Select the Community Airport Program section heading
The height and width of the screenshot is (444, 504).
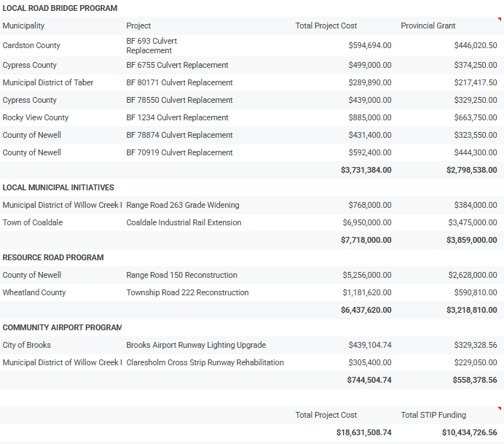point(62,327)
